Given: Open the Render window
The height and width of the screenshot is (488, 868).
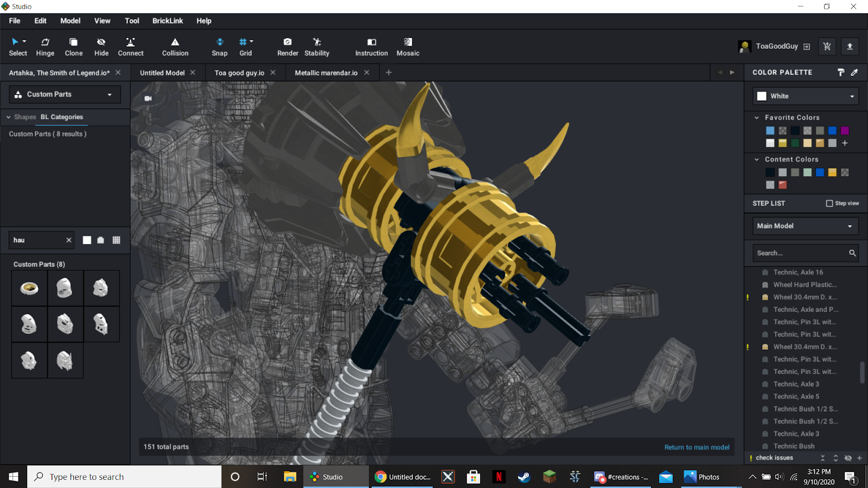Looking at the screenshot, I should (x=288, y=47).
